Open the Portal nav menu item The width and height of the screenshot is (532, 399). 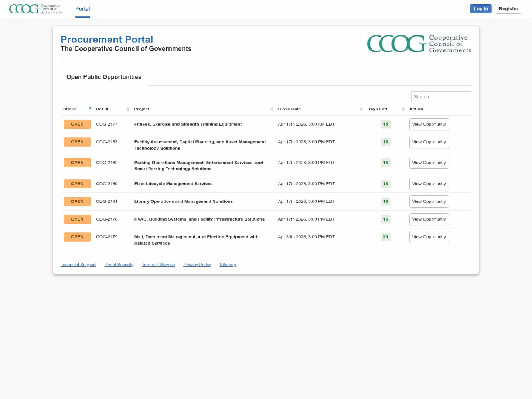[82, 9]
